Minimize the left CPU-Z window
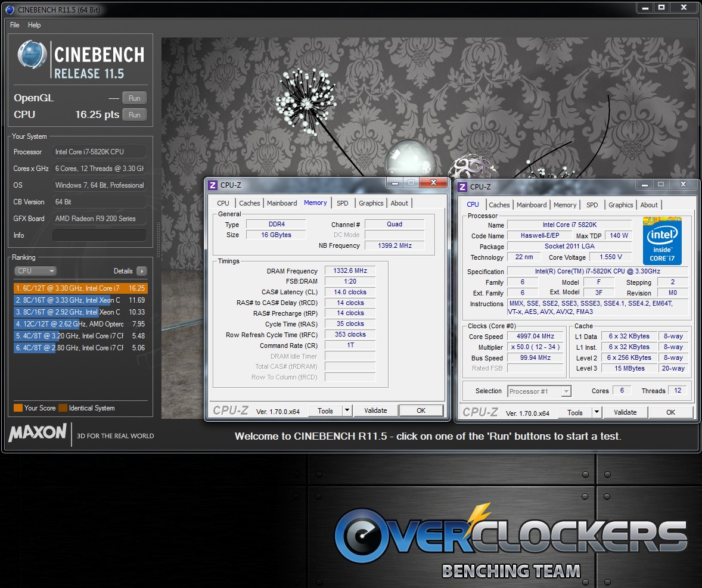 point(395,182)
